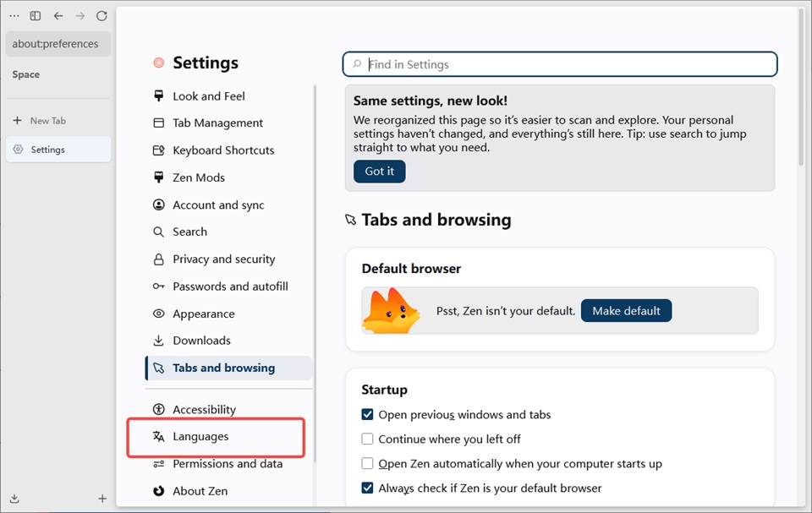Screen dimensions: 812x513
Task: Click the Find in Settings search box
Action: click(560, 64)
